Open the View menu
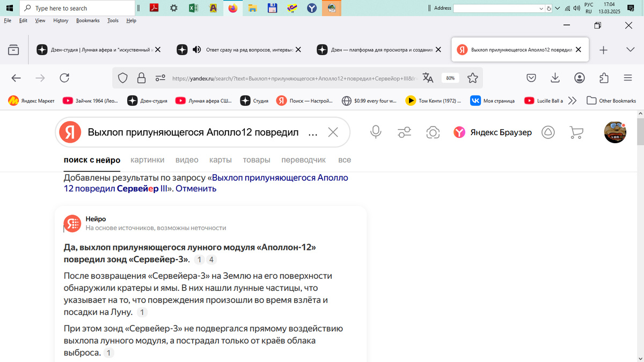 coord(40,20)
